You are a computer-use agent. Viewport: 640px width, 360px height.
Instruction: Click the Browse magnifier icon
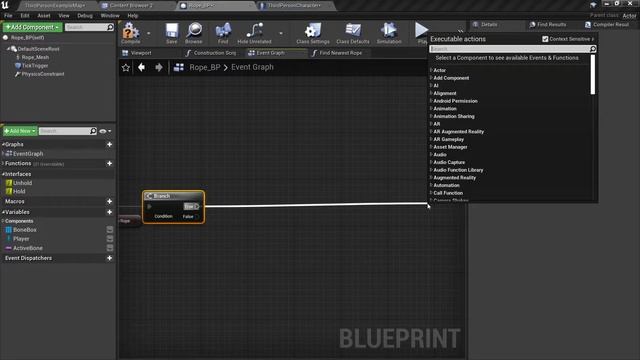coord(194,31)
